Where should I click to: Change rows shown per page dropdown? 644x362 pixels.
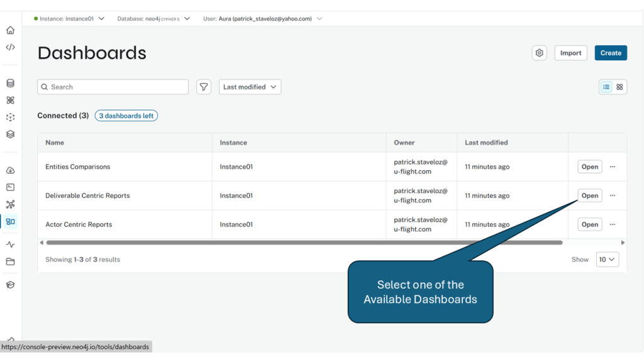click(607, 260)
